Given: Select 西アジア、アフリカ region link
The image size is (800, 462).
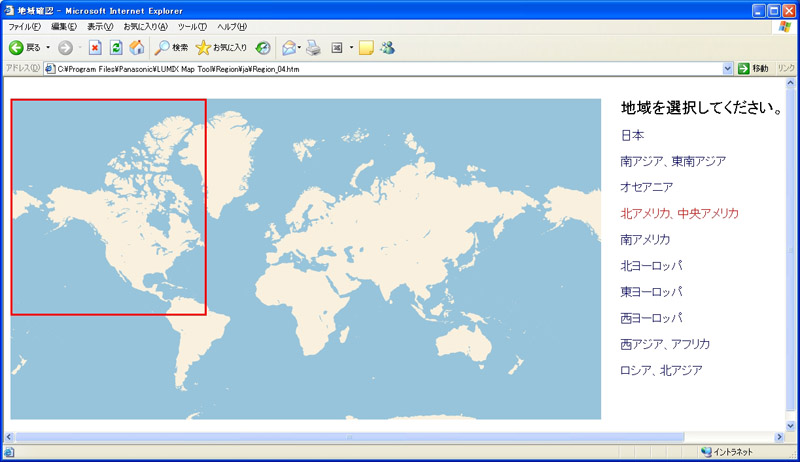Looking at the screenshot, I should 665,344.
